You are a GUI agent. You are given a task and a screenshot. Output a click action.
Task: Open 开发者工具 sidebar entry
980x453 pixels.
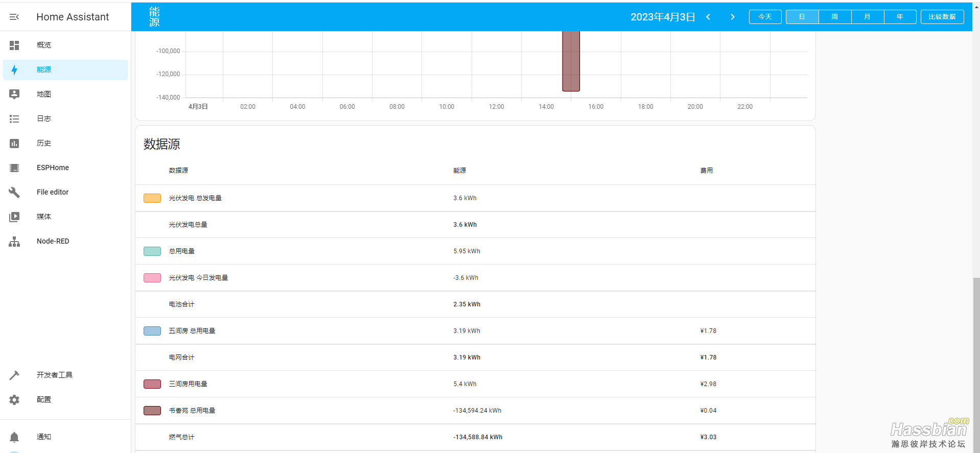click(65, 375)
